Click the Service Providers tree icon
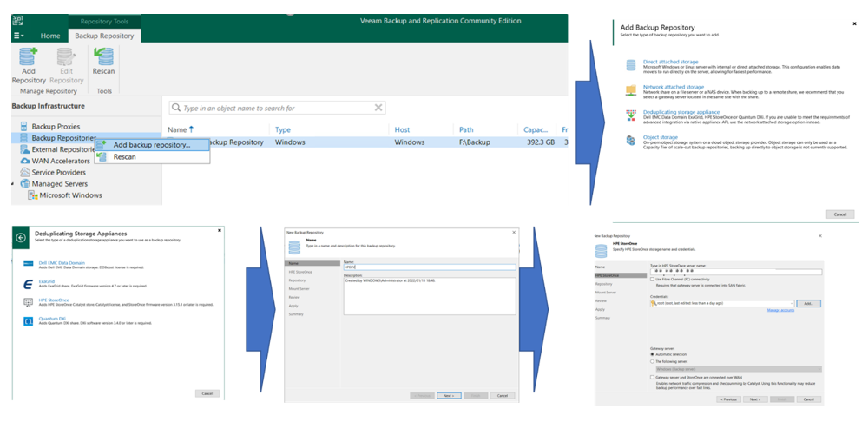This screenshot has height=422, width=868. (24, 172)
